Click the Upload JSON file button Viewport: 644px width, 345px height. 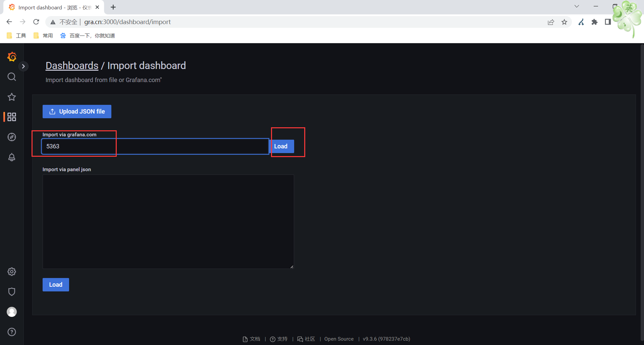[77, 112]
